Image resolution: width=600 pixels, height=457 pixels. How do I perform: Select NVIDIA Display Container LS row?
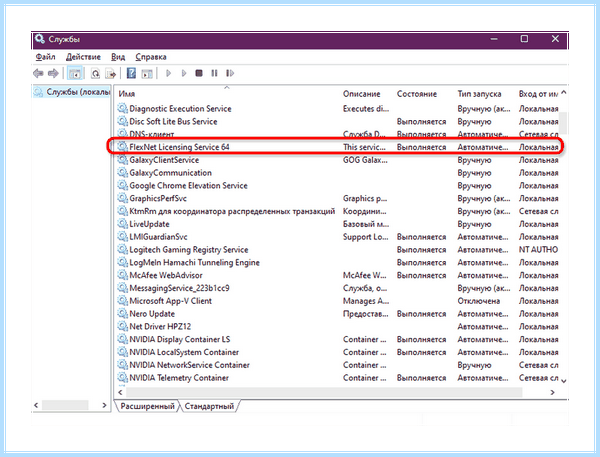click(x=338, y=339)
